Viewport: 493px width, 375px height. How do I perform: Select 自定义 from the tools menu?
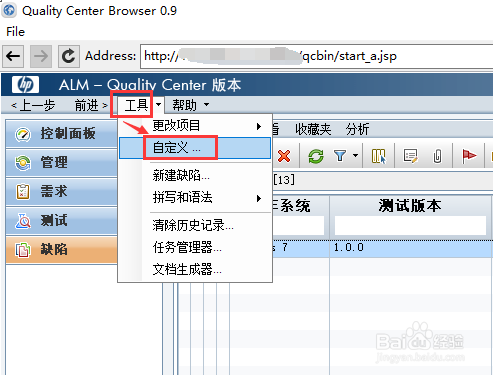[x=195, y=148]
